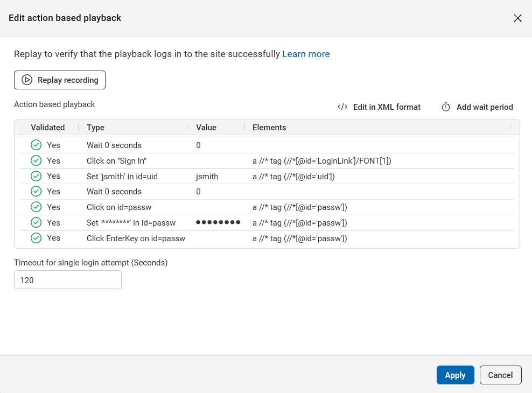Click the code icon beside Edit in XML format
This screenshot has width=532, height=393.
[342, 107]
